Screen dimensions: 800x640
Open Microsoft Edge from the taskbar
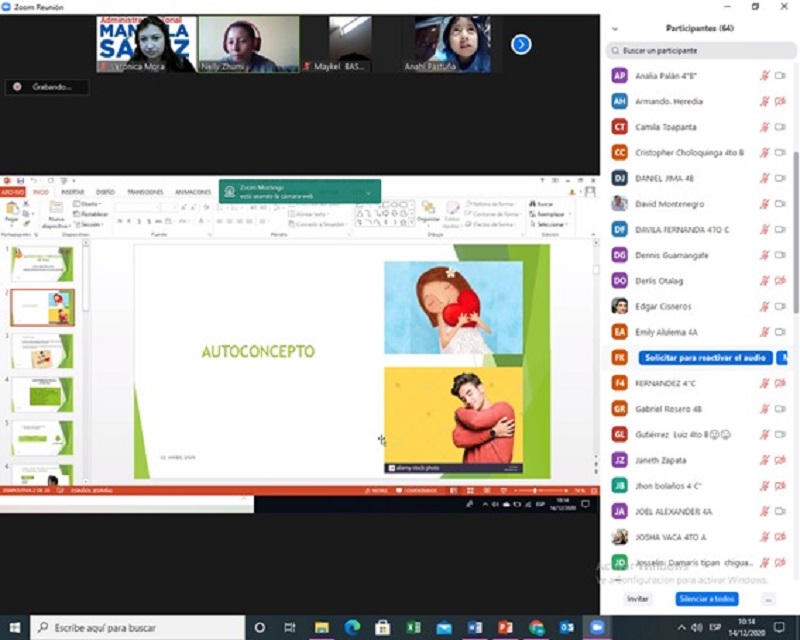tap(352, 627)
